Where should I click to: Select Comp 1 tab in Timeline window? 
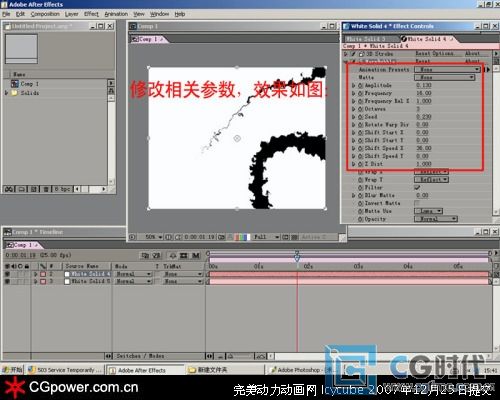point(23,245)
